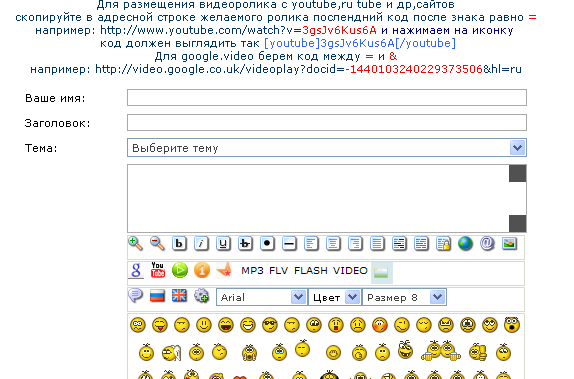The width and height of the screenshot is (574, 379).
Task: Click the red-green striped lines icon
Action: coord(421,244)
